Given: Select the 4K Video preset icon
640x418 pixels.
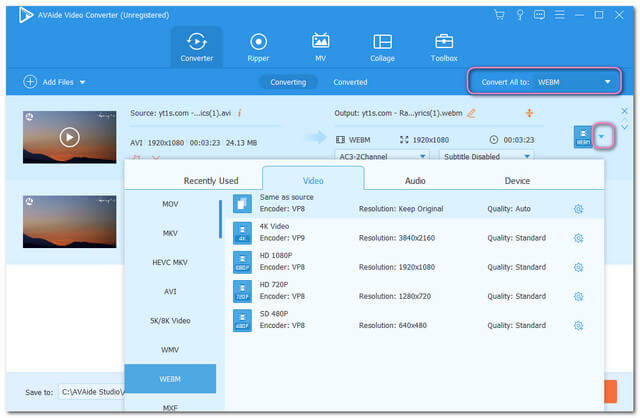Looking at the screenshot, I should (242, 233).
